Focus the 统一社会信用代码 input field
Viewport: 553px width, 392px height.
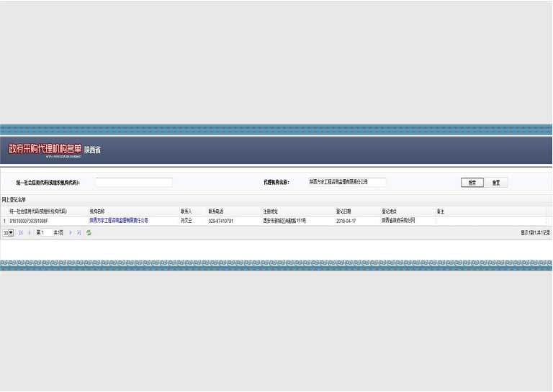[133, 183]
